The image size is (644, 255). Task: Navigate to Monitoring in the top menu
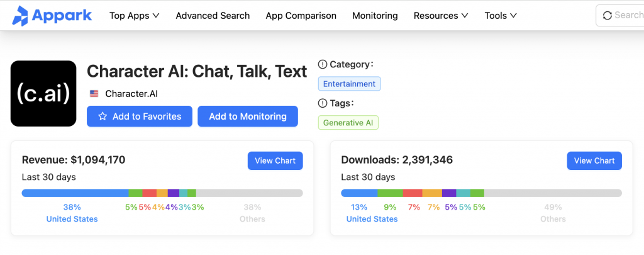[x=375, y=16]
